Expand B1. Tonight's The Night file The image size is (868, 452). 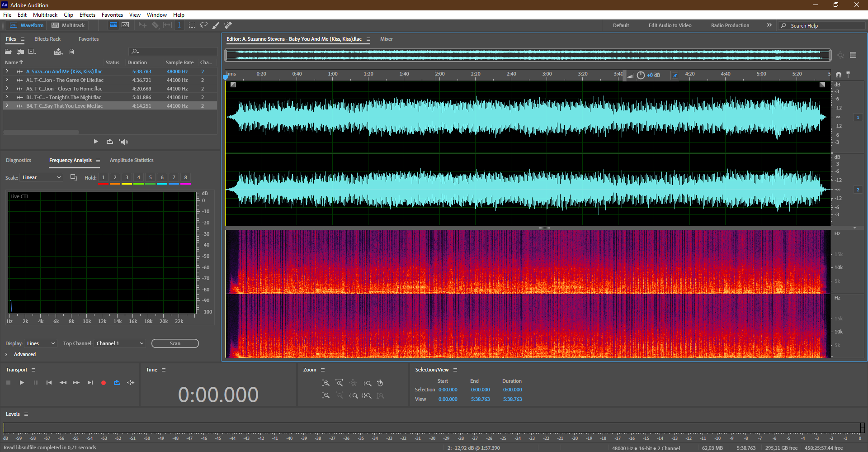(x=7, y=97)
